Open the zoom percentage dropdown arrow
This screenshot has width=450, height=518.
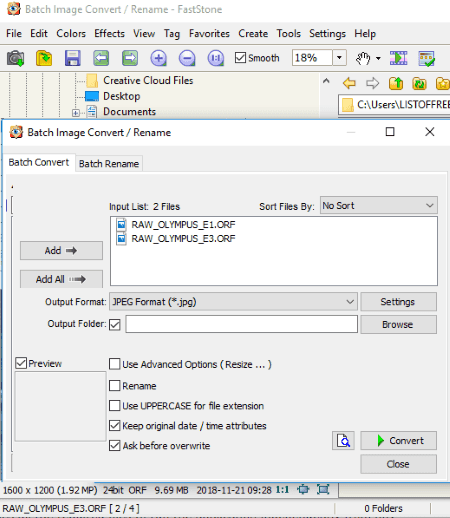pyautogui.click(x=339, y=58)
